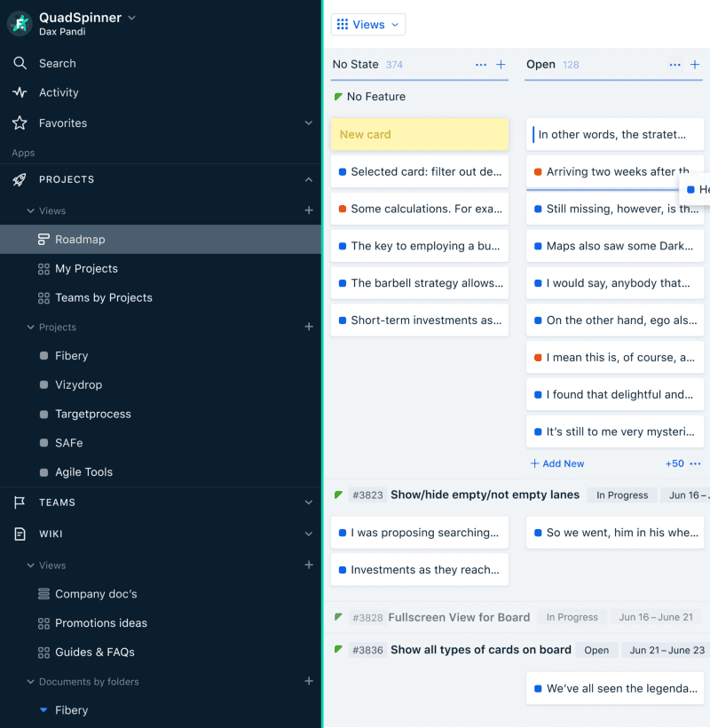Open the overflow menu next to +50
The height and width of the screenshot is (728, 710).
(695, 463)
